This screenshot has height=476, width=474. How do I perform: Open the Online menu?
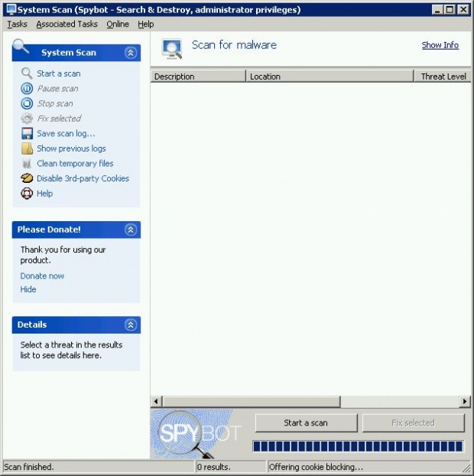(x=118, y=24)
